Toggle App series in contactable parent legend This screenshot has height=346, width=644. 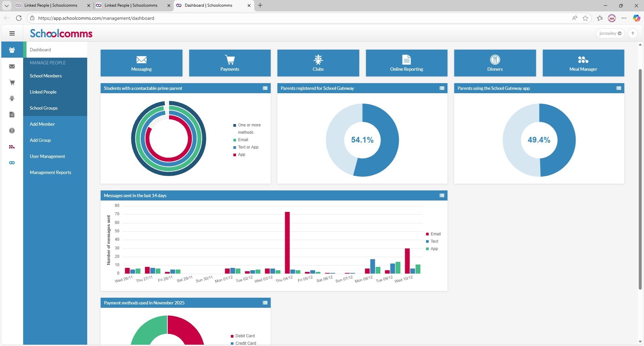[x=241, y=155]
